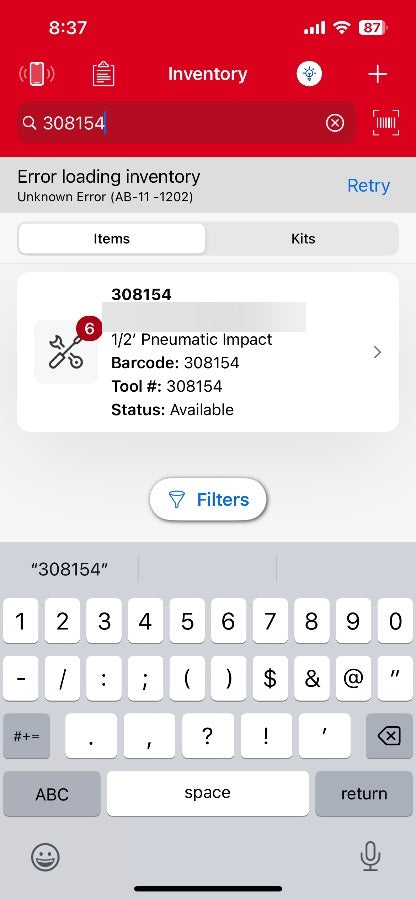Switch to the Items tab
The height and width of the screenshot is (900, 416).
(x=111, y=239)
